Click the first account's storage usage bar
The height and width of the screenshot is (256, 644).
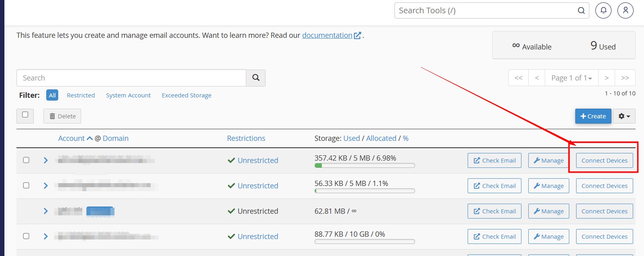(x=364, y=165)
